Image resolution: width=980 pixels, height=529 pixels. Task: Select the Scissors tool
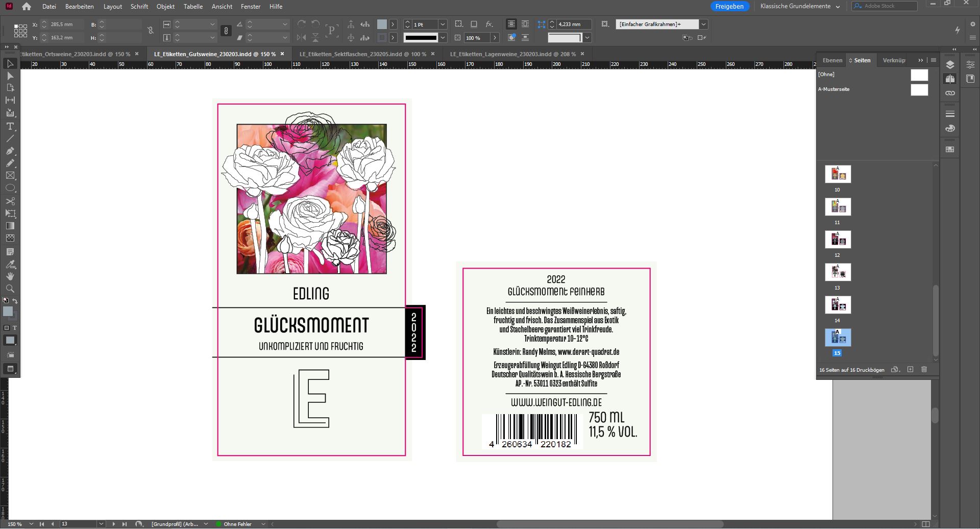pyautogui.click(x=10, y=201)
